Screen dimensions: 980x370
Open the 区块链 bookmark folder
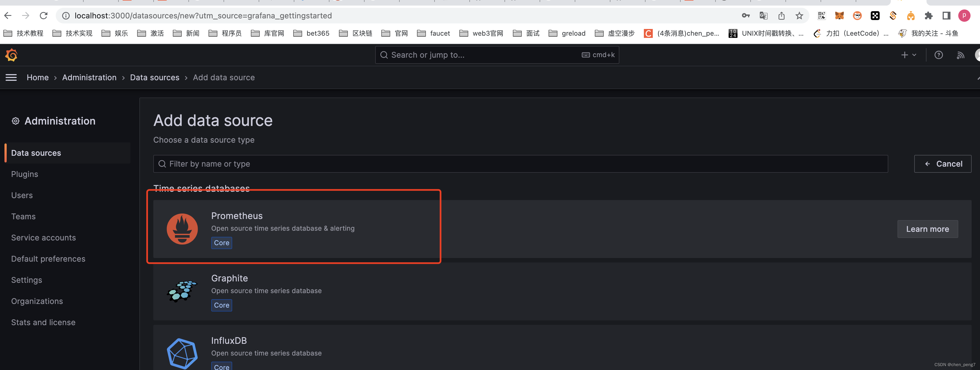tap(355, 33)
